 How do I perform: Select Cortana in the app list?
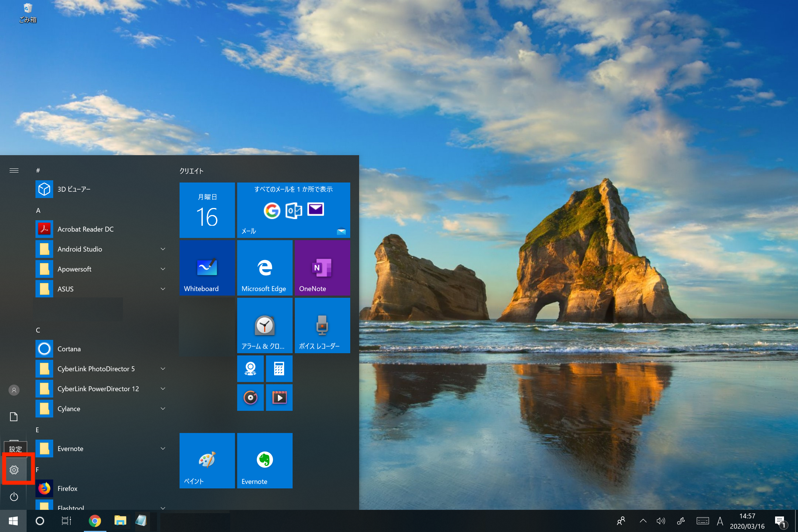click(x=69, y=349)
